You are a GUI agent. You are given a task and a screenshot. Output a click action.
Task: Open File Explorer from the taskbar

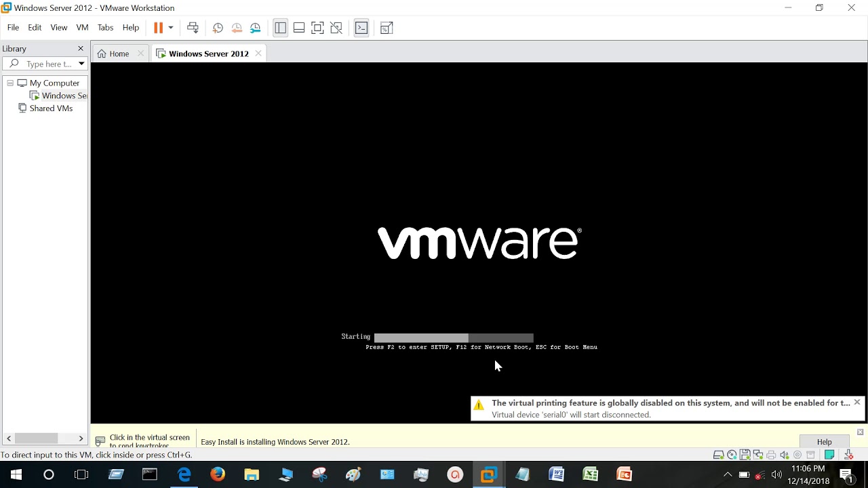252,474
